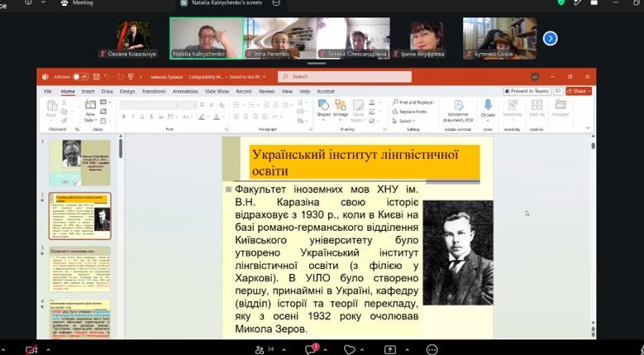Open the File menu tab

48,91
